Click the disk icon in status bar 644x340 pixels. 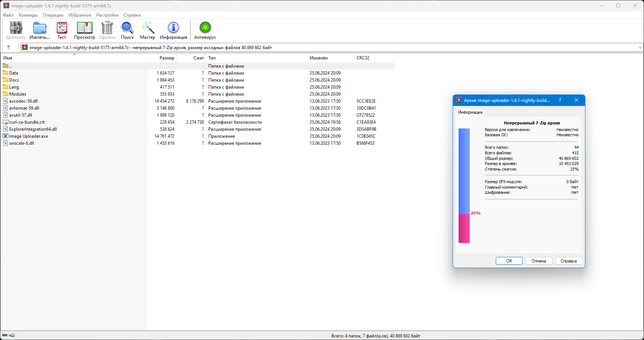pos(5,335)
